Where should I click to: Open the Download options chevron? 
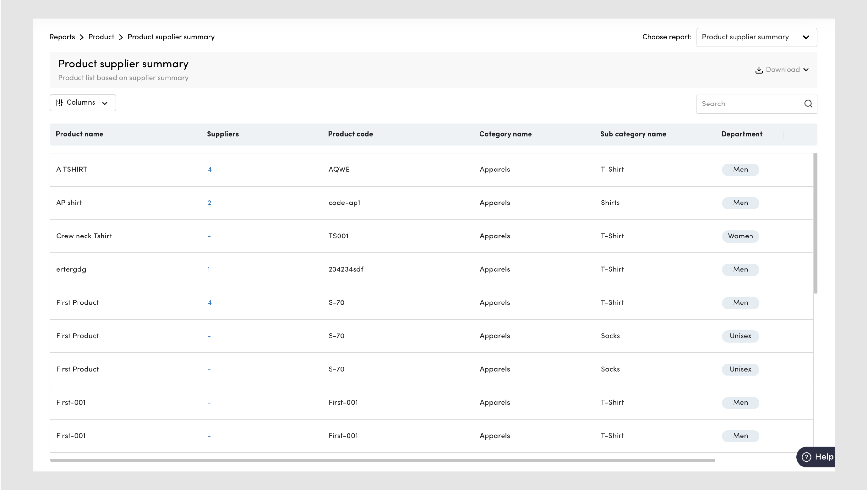(806, 70)
